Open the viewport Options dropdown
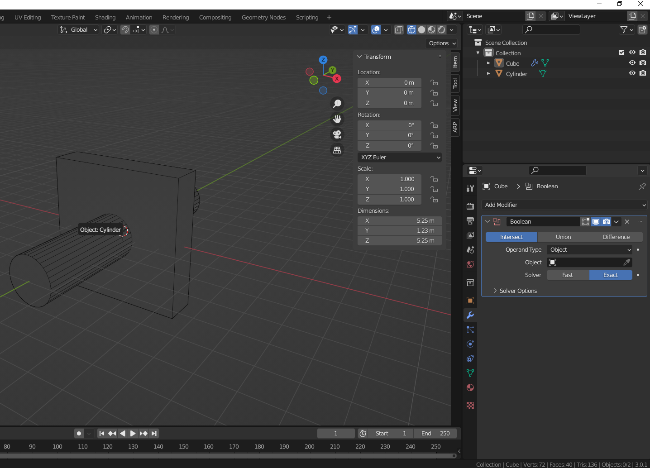This screenshot has width=650, height=468. [x=442, y=43]
